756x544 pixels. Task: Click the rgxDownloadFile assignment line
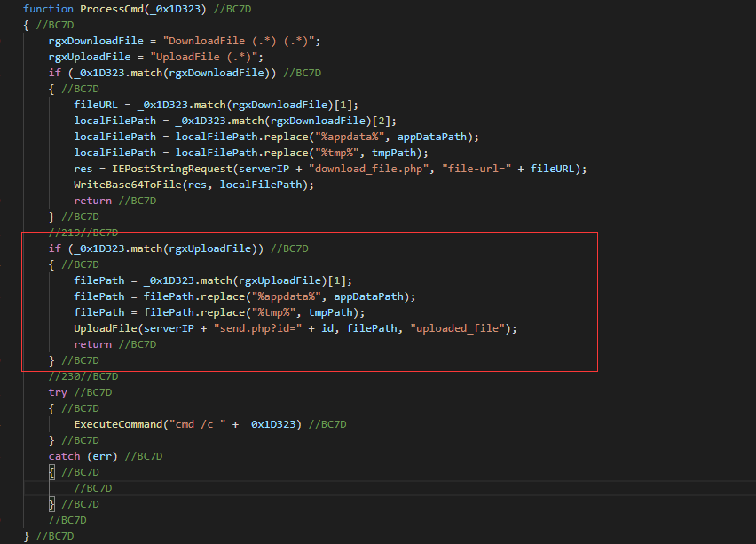pyautogui.click(x=185, y=41)
